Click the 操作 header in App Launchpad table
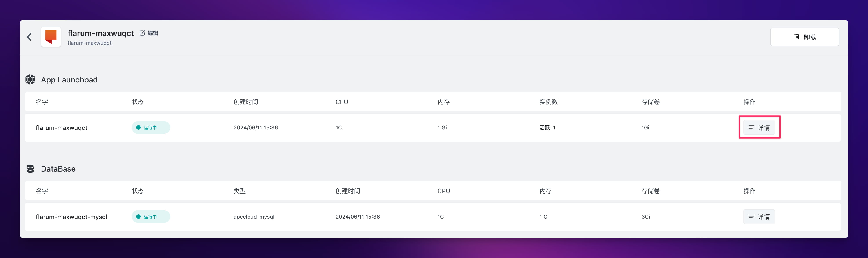 click(749, 102)
